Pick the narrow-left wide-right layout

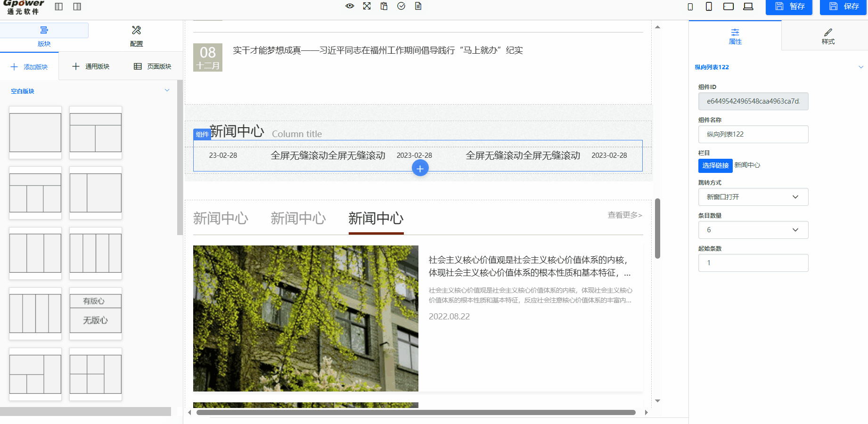tap(96, 193)
